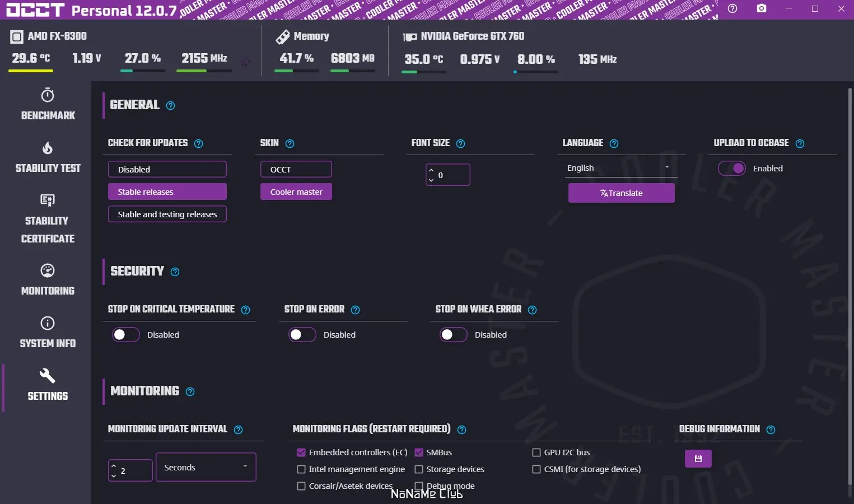Screen dimensions: 854x504
Task: Enable Stop on Error switch
Action: pos(302,335)
